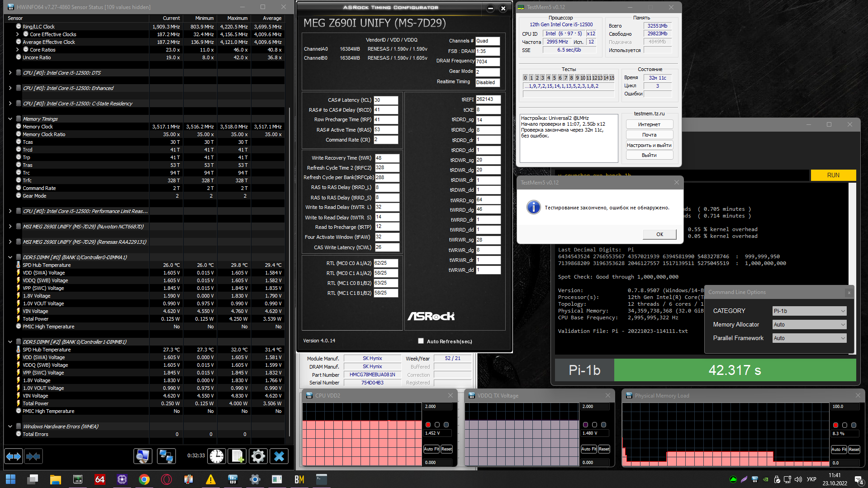Expand CPU [#0] Intel Core i5-12500: DTS group
Viewport: 868px width, 488px height.
pos(10,73)
